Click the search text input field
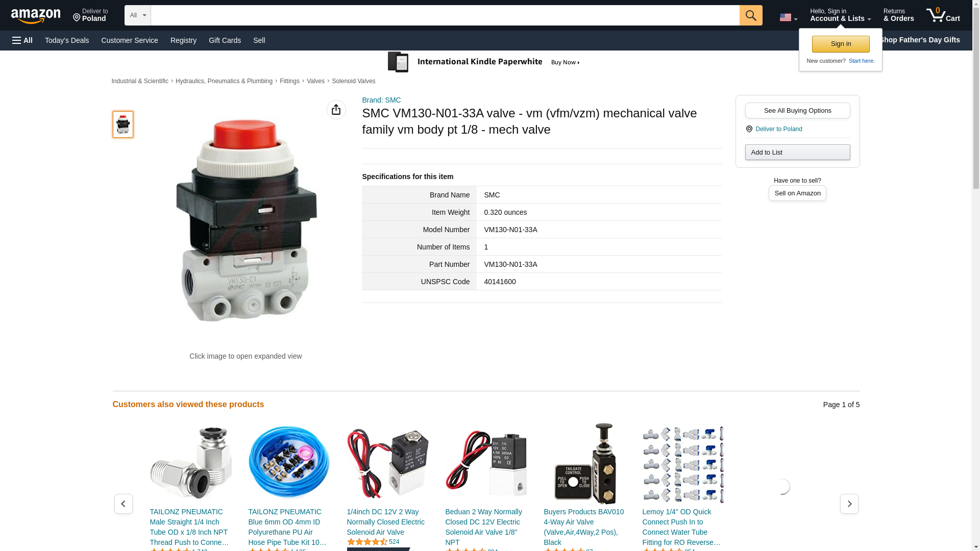 tap(444, 15)
